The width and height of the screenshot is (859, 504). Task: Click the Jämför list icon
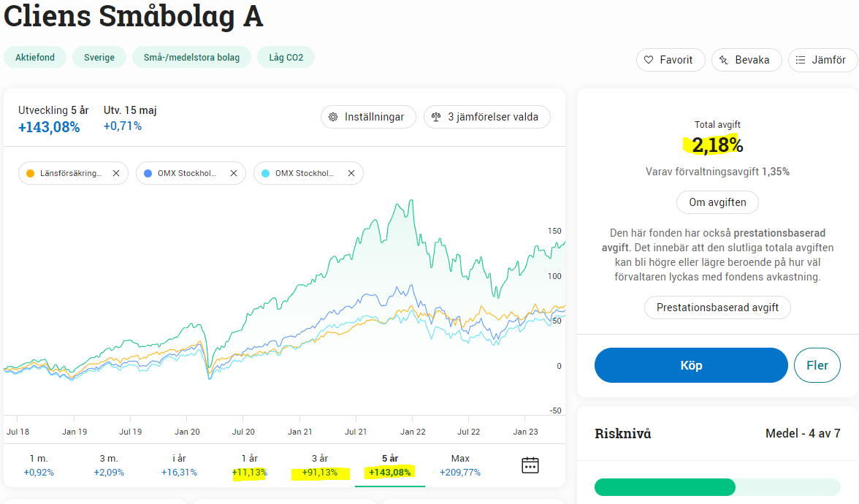pyautogui.click(x=801, y=60)
